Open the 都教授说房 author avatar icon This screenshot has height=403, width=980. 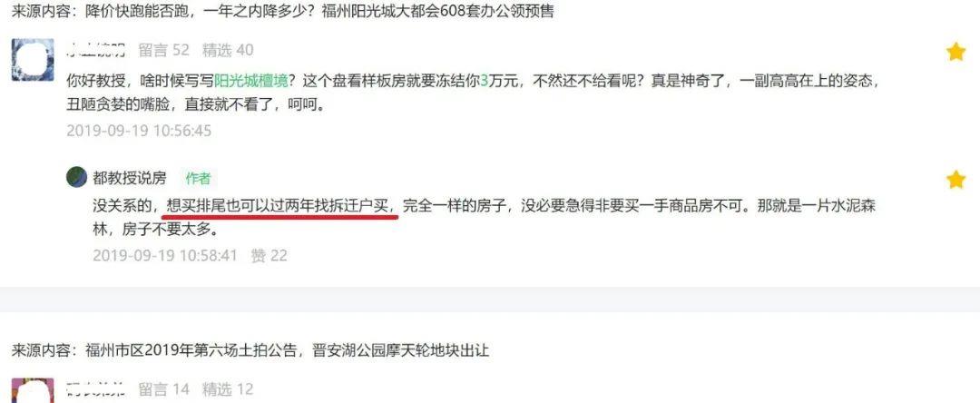click(x=76, y=177)
